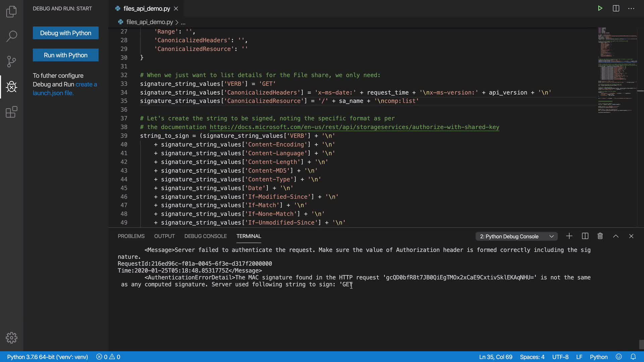This screenshot has width=644, height=362.
Task: Maximize panel size with up chevron
Action: coord(616,236)
